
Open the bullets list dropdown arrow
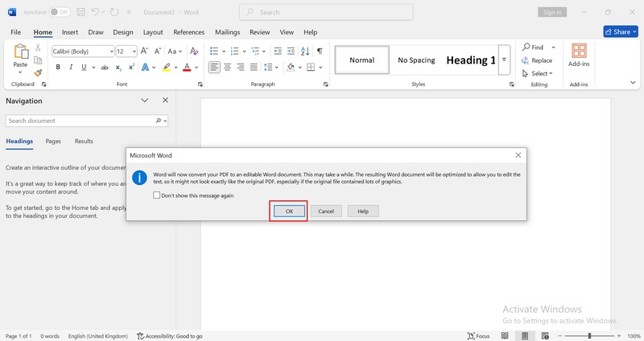(x=224, y=51)
